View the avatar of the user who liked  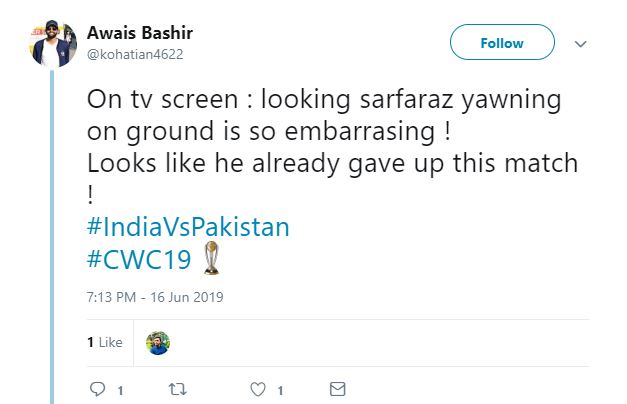click(x=158, y=342)
